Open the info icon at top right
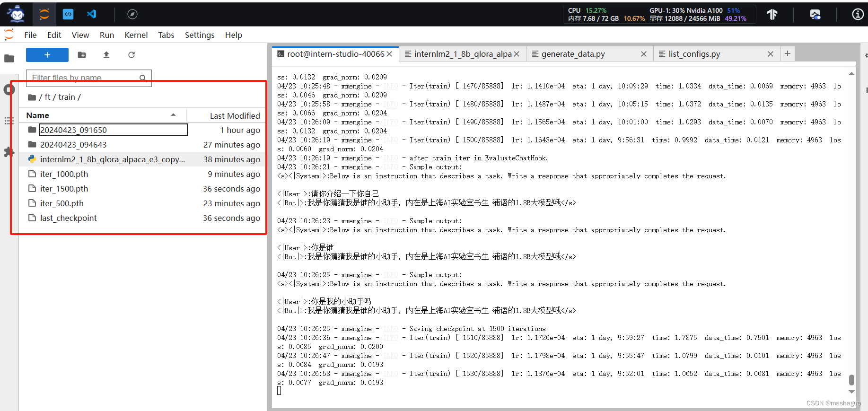Screen dimensions: 868x411 tap(858, 14)
